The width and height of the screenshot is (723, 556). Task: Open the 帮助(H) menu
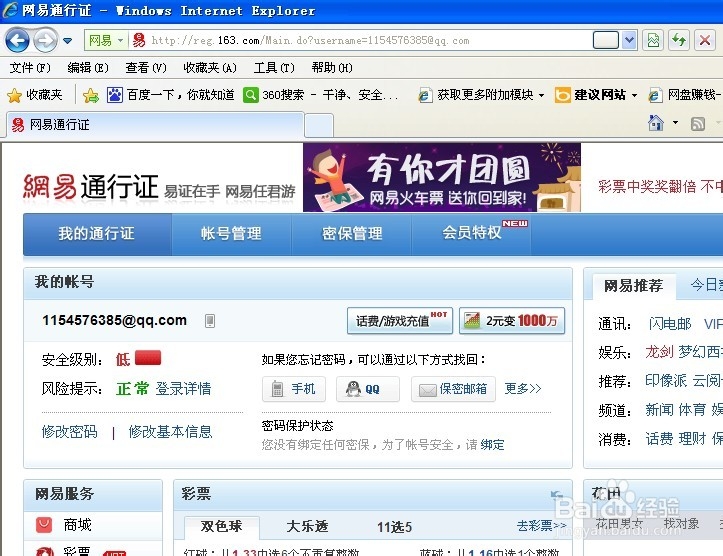click(332, 68)
